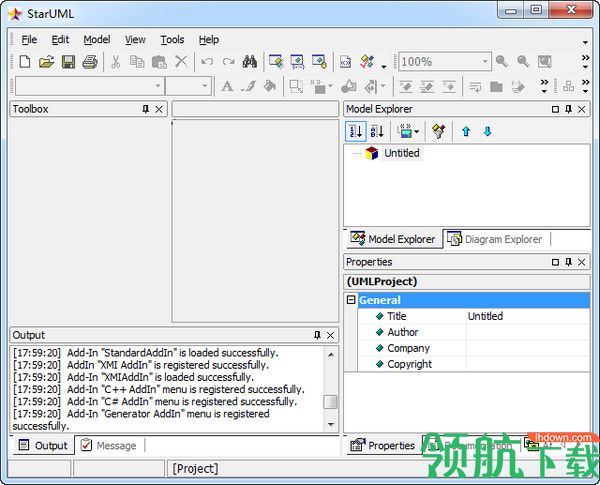Maximize the Properties panel

click(x=555, y=262)
